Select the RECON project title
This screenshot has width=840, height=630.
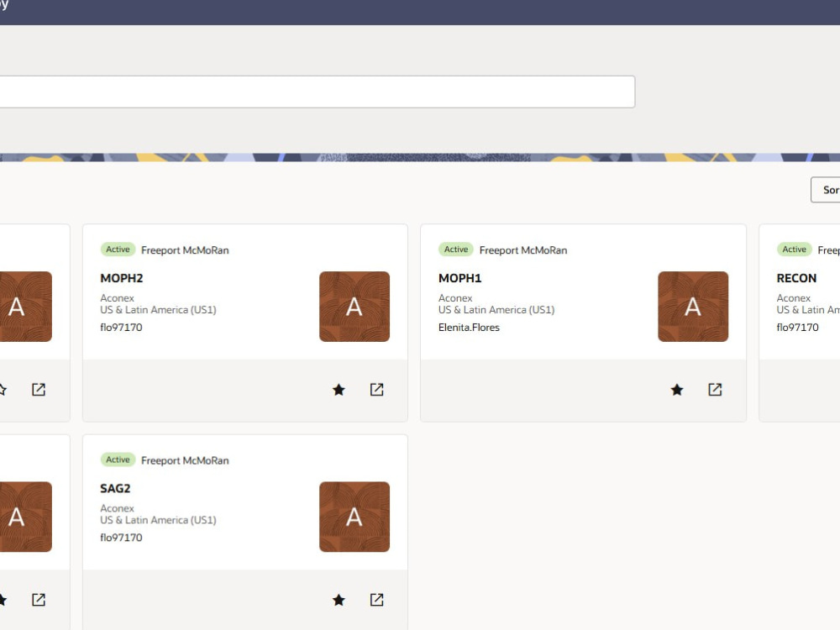[796, 278]
